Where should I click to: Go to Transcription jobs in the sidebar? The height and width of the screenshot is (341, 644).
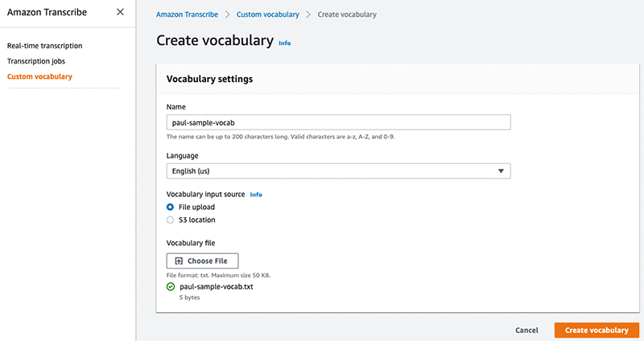(36, 61)
